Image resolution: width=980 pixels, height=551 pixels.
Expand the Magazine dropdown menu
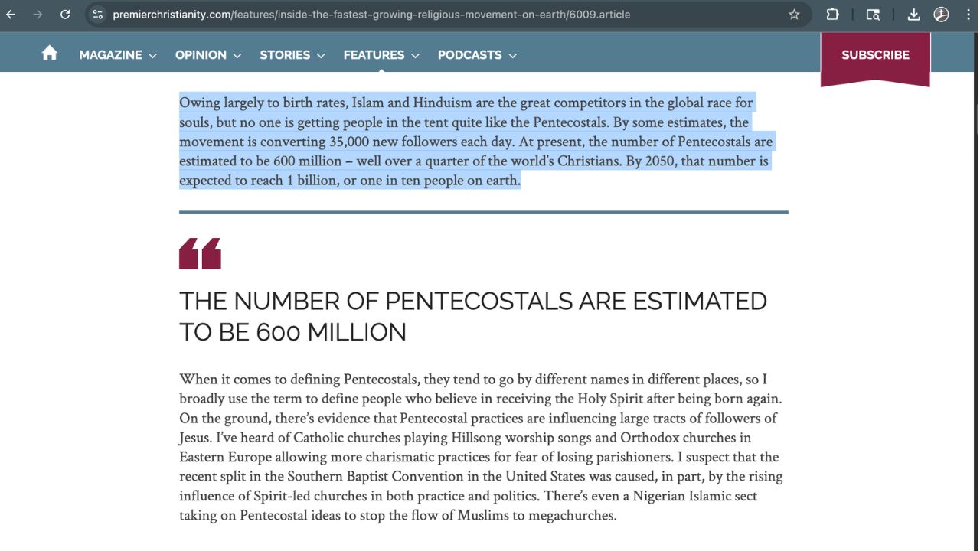118,55
